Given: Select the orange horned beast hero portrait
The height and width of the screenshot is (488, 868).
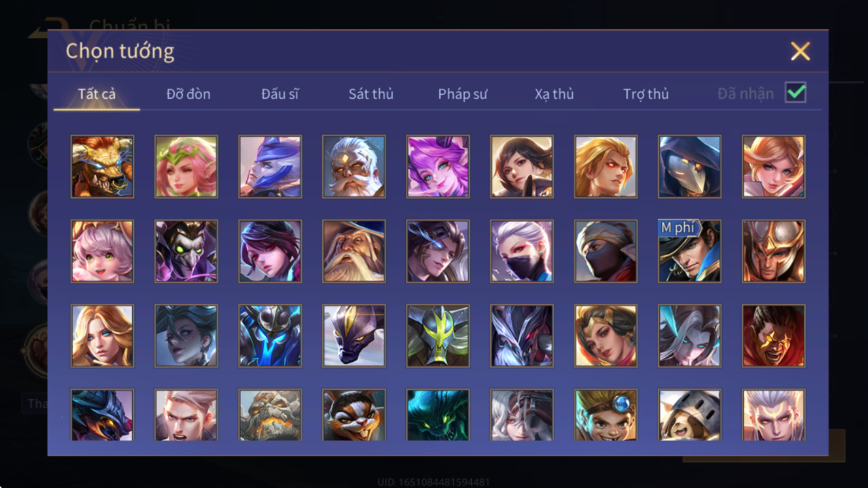Looking at the screenshot, I should [x=102, y=166].
